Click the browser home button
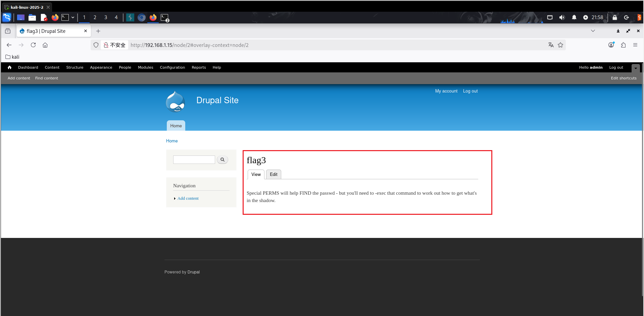The image size is (644, 316). 45,45
